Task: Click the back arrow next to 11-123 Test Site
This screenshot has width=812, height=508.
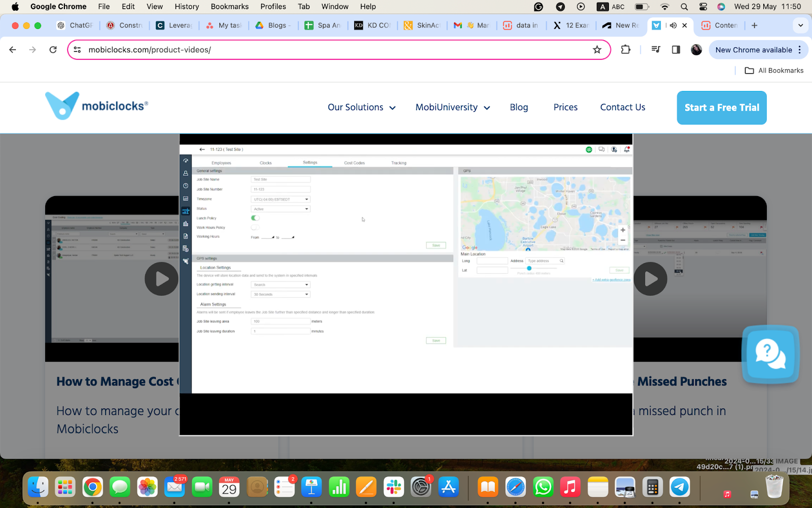Action: (x=202, y=149)
